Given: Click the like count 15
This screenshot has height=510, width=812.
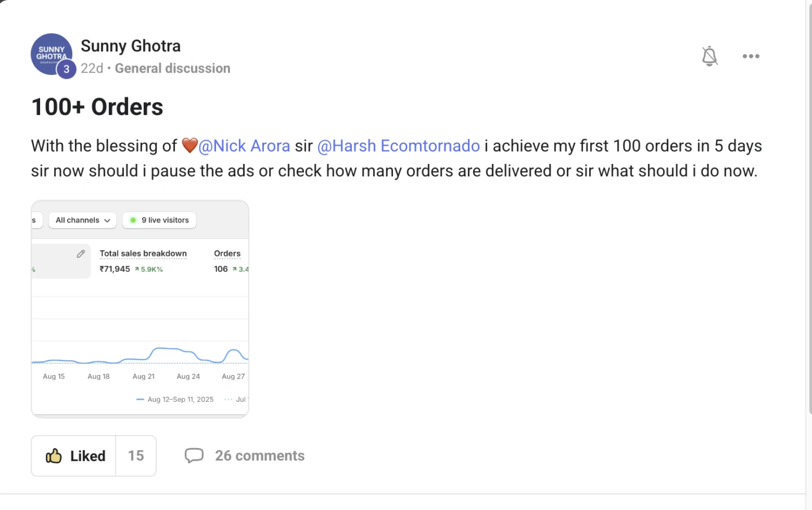Looking at the screenshot, I should coord(136,455).
